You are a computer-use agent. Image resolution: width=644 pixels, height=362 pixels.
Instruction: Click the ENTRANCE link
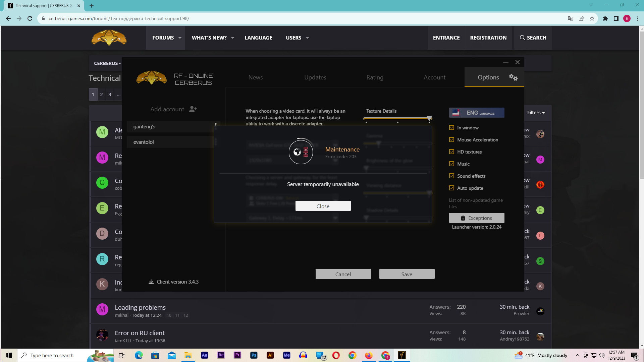446,38
